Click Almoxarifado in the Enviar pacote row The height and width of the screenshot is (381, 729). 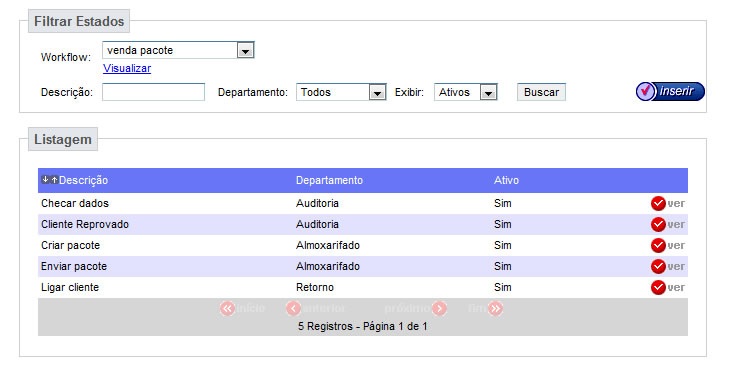coord(328,266)
